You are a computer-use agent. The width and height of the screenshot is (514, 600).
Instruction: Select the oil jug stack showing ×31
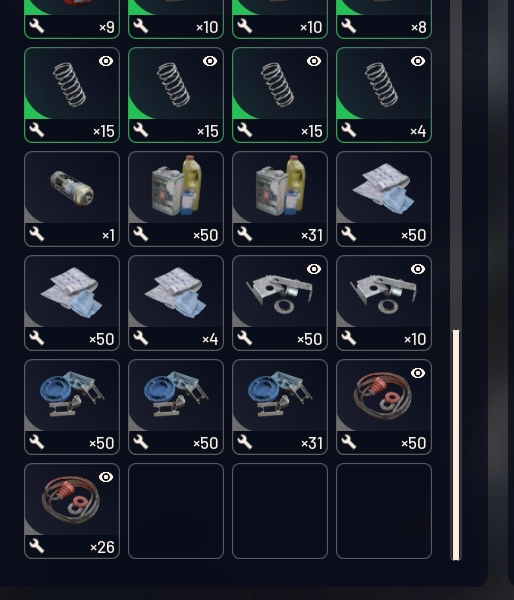point(280,199)
